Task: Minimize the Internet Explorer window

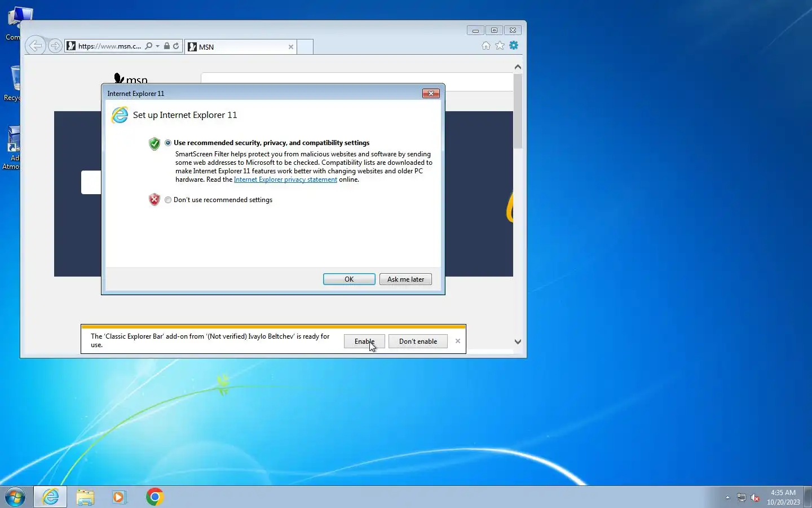Action: point(475,30)
